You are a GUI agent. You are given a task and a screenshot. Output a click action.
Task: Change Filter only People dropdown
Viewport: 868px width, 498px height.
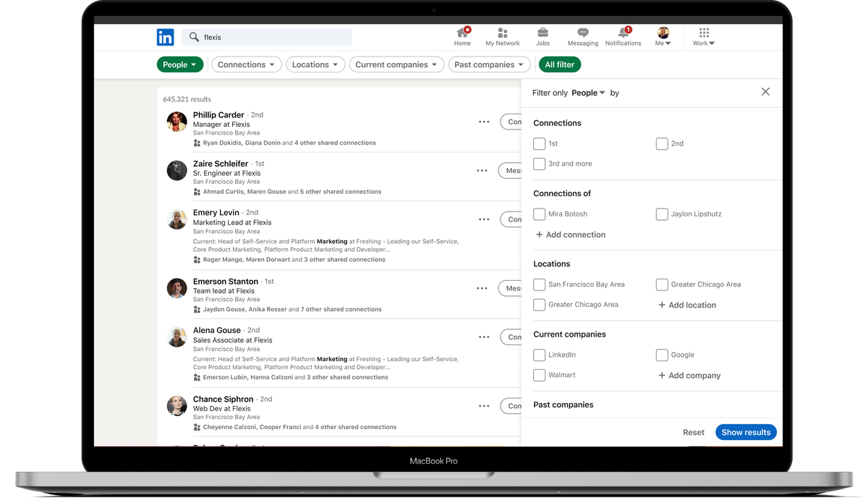(588, 93)
